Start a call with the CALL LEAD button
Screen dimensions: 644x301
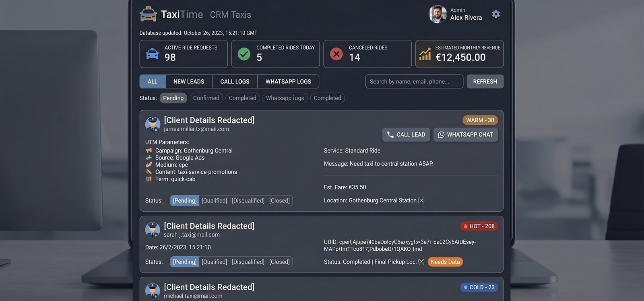click(406, 135)
